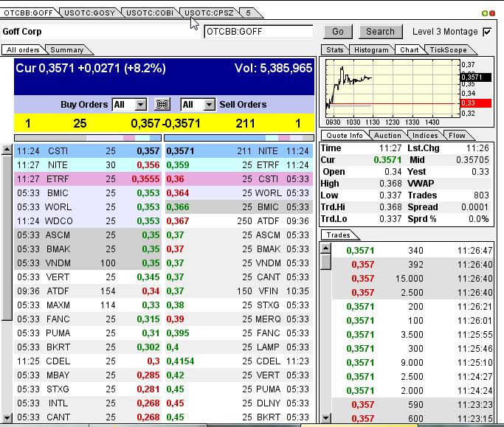Click the order book vertical scrollbar thumb
The width and height of the screenshot is (504, 427).
7,237
